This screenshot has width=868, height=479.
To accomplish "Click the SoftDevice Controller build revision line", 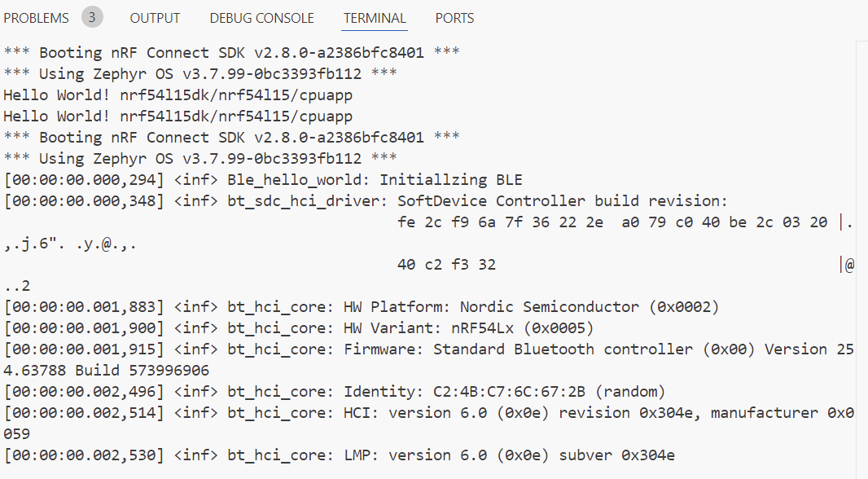I will pos(366,201).
